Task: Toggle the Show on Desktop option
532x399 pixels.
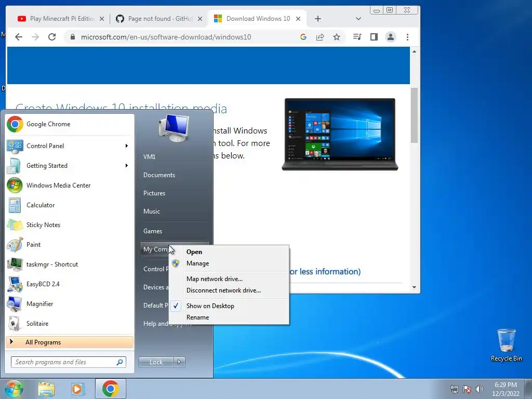Action: point(229,305)
